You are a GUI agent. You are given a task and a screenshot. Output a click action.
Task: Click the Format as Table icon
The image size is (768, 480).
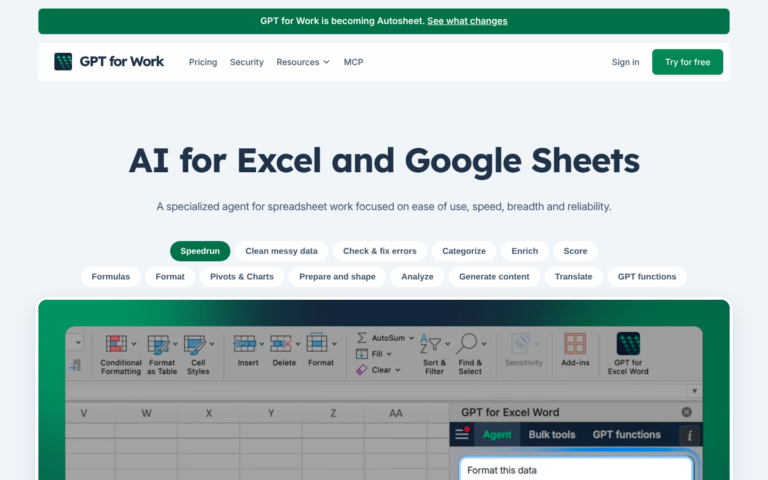point(159,344)
